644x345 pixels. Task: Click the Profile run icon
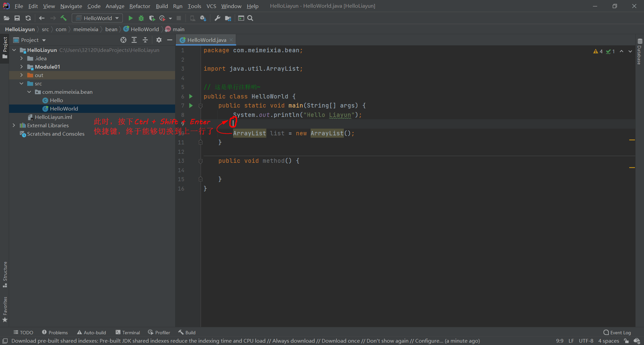(163, 18)
